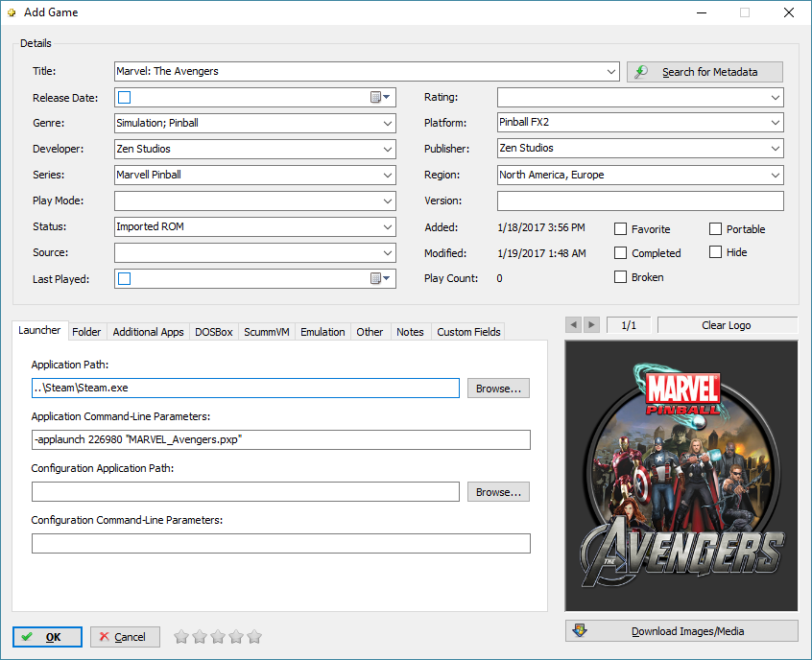Image resolution: width=812 pixels, height=660 pixels.
Task: Click the Play Count value '0'
Action: pos(499,278)
